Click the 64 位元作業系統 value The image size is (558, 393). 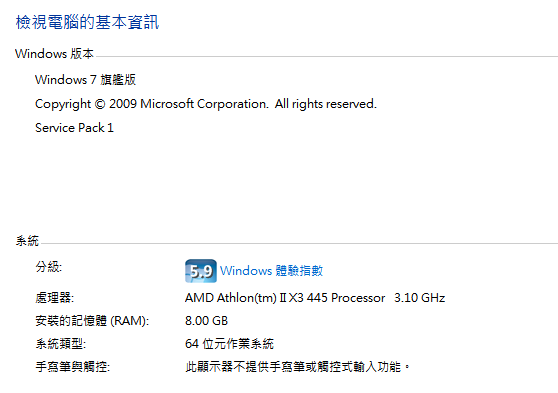[x=229, y=344]
